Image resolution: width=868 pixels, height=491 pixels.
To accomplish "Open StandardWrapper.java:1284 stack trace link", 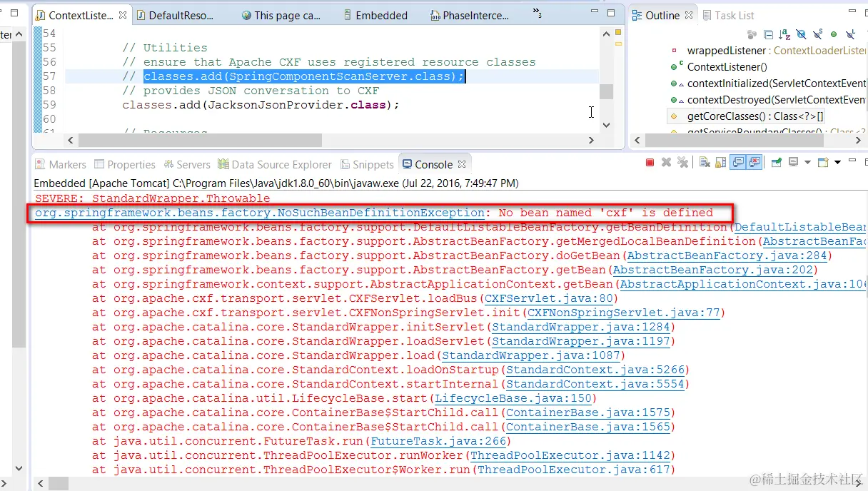I will [x=581, y=327].
